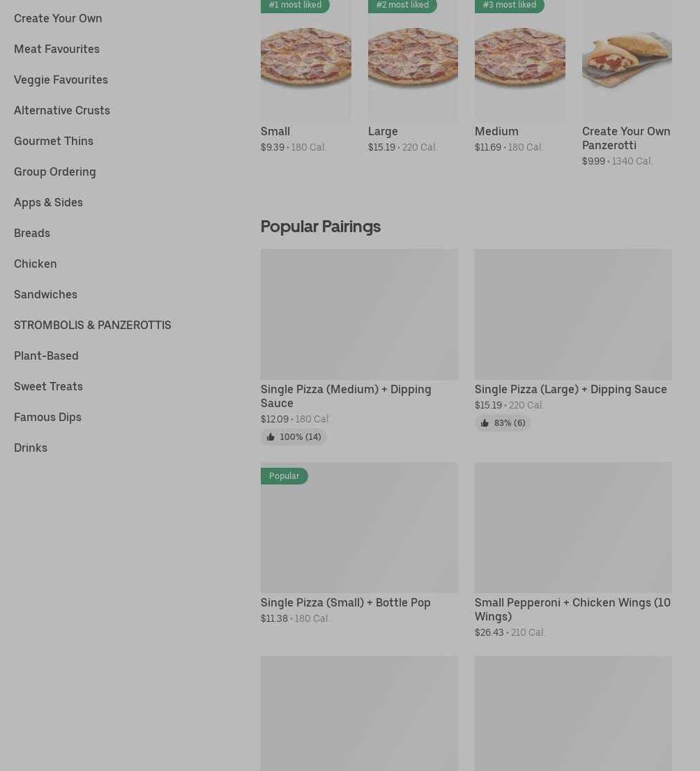Jump to Sweet Treats section
This screenshot has width=700, height=771.
pos(48,386)
